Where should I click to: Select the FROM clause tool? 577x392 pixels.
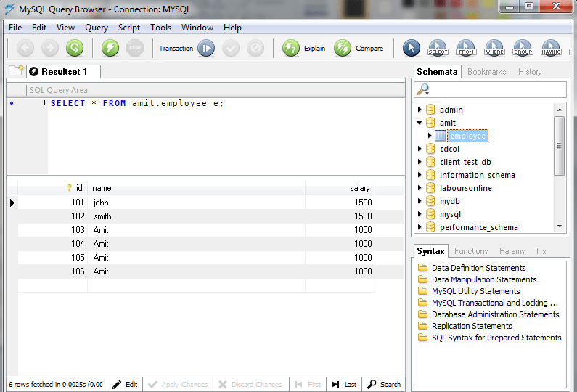tap(466, 48)
